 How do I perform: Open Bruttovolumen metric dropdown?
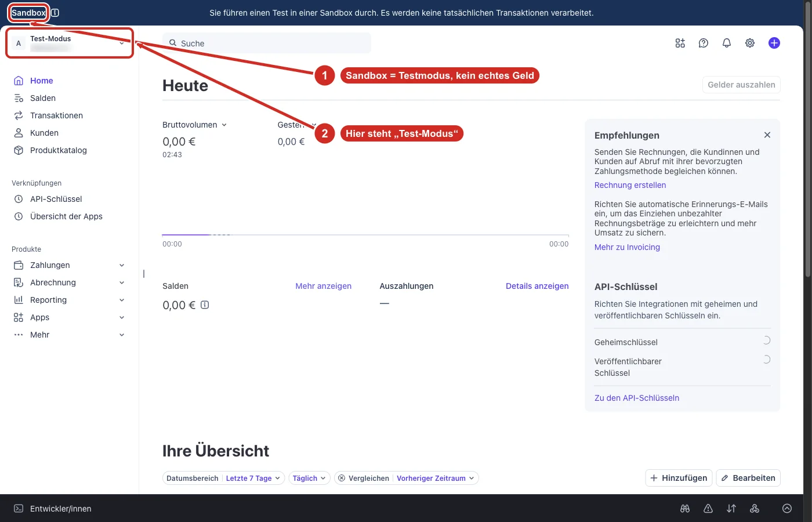point(195,125)
